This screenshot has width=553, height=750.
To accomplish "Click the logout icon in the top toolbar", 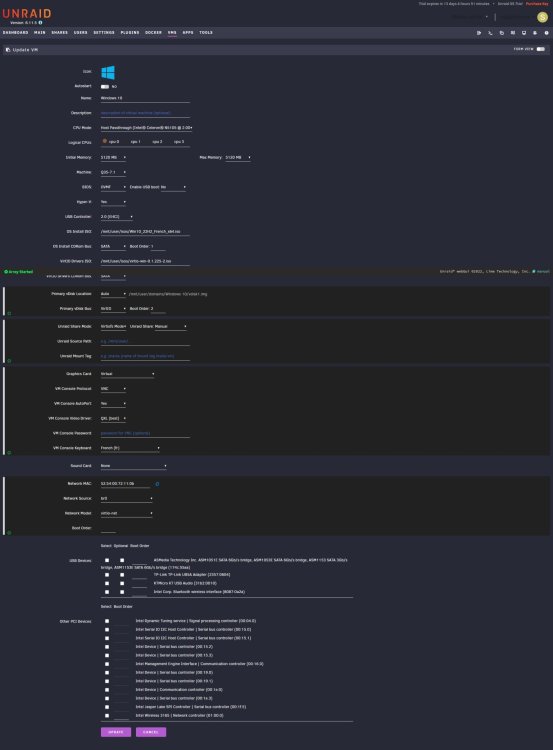I will pyautogui.click(x=479, y=33).
